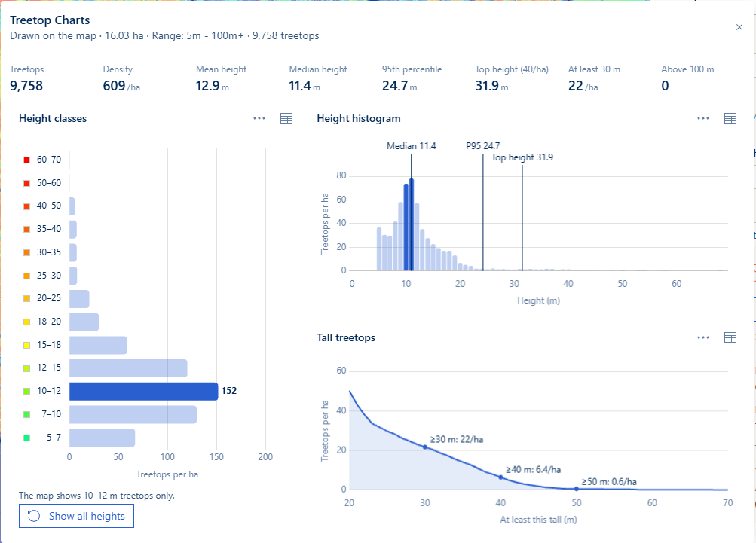Viewport: 756px width, 543px height.
Task: Click the Top height value 31.9 m
Action: tap(491, 86)
